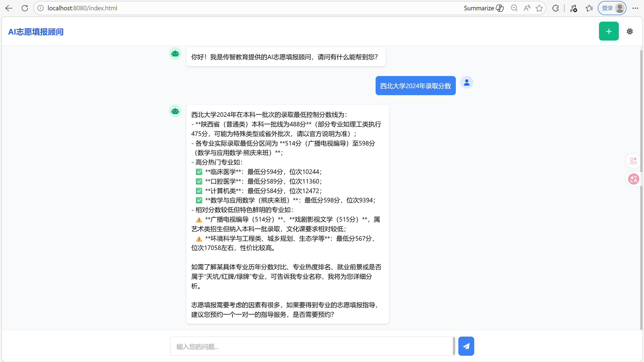Click the browser back arrow
Screen dimensions: 644x362
coord(9,8)
